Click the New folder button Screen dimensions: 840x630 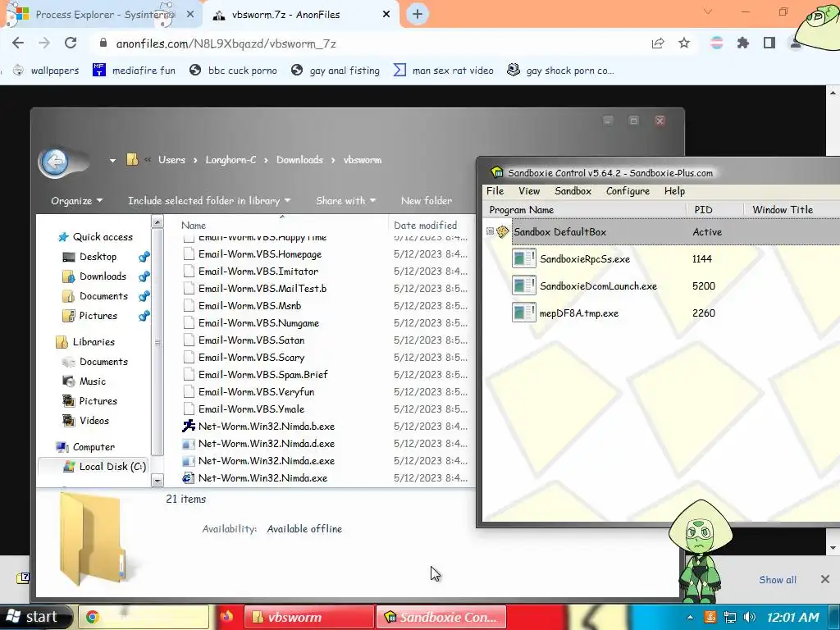(x=427, y=201)
